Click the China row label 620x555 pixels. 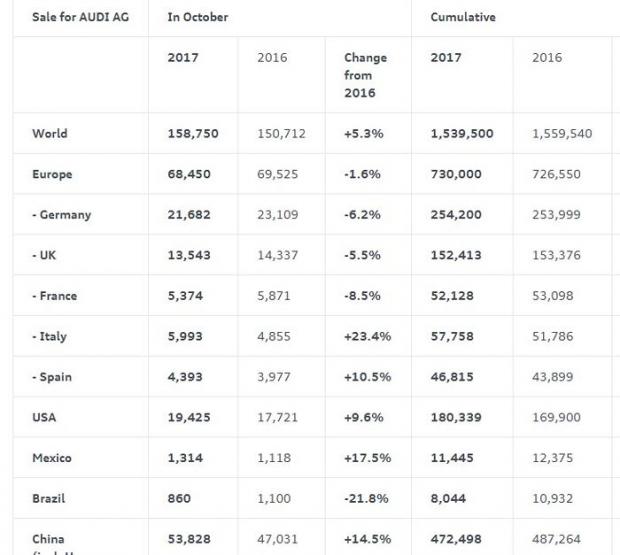click(50, 539)
